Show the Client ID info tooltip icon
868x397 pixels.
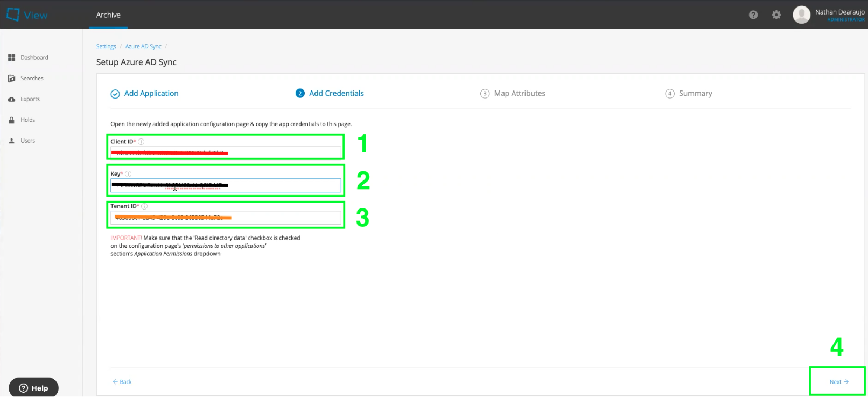coord(141,142)
